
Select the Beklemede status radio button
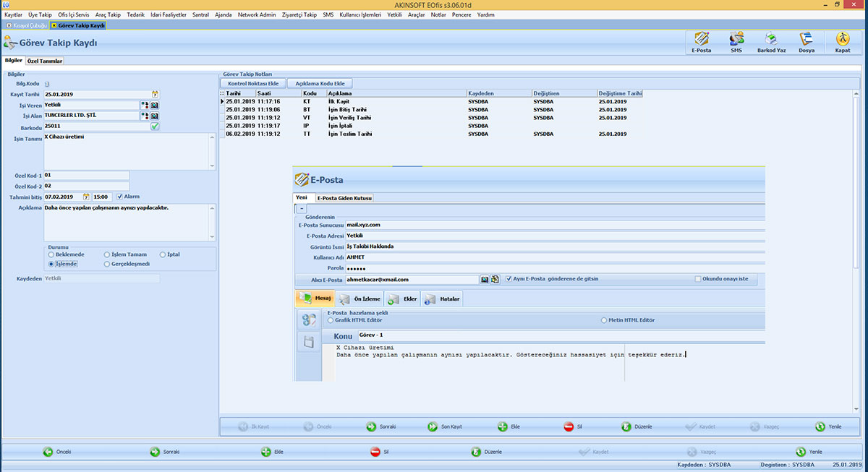pos(51,255)
